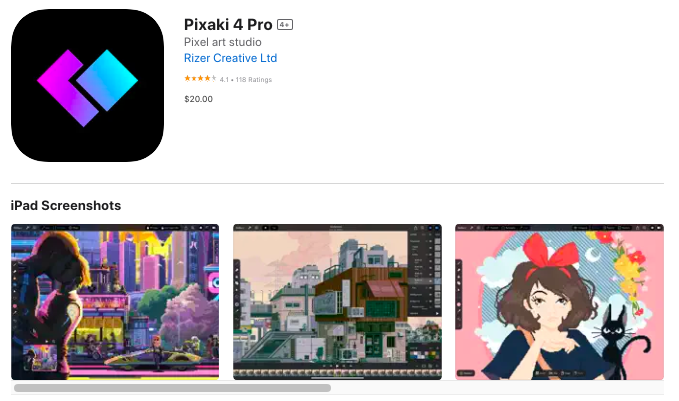
Task: Click the Pixaki 4 Pro app icon
Action: point(87,85)
